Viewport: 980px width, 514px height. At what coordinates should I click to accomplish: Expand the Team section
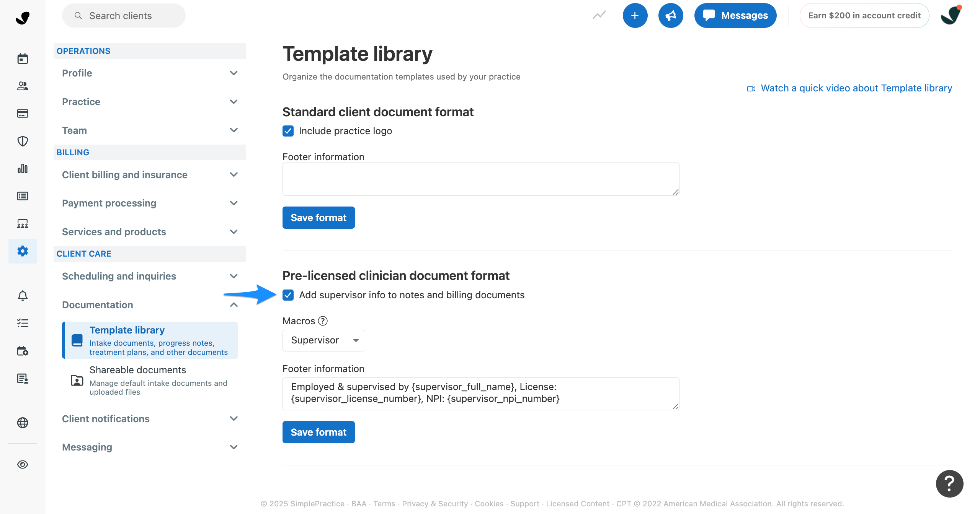[150, 130]
